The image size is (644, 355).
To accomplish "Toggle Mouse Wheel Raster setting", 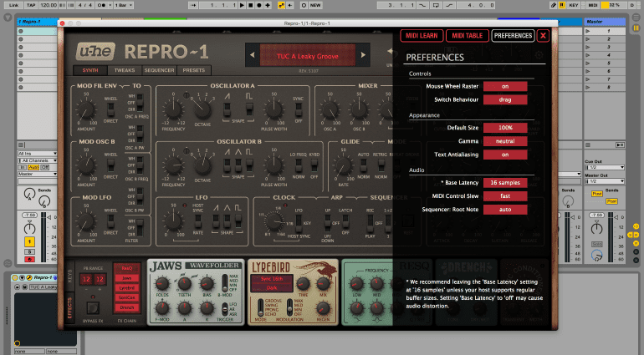I will (504, 85).
